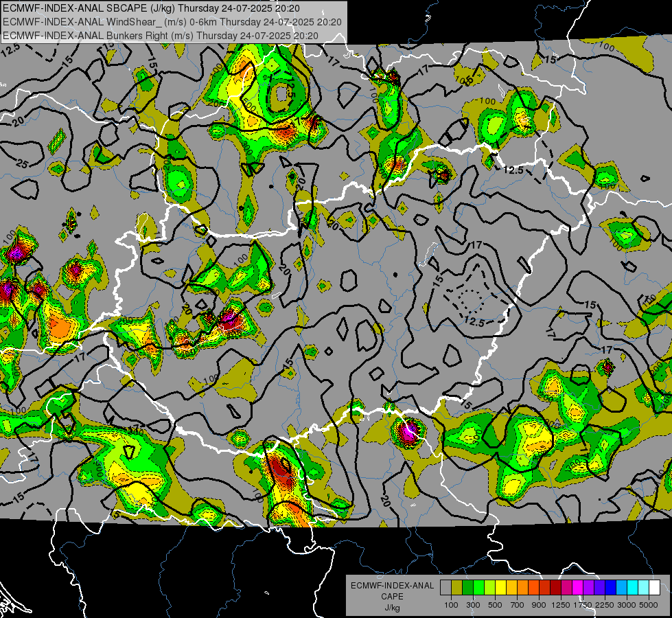Click the cyan legend swatch
This screenshot has height=618, width=672.
633,588
